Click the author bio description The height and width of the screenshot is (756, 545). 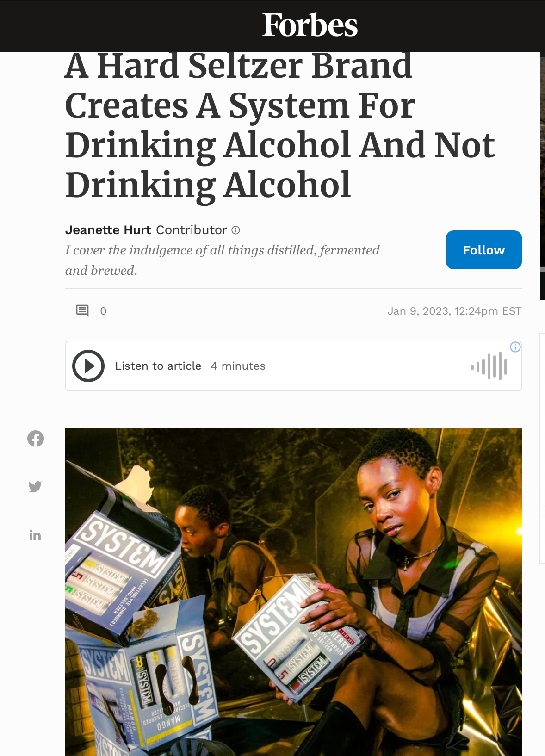223,260
